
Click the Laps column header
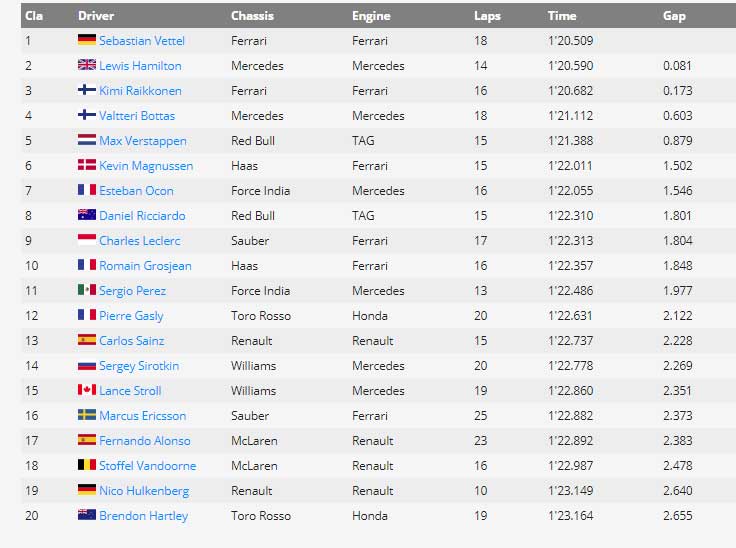pyautogui.click(x=487, y=16)
